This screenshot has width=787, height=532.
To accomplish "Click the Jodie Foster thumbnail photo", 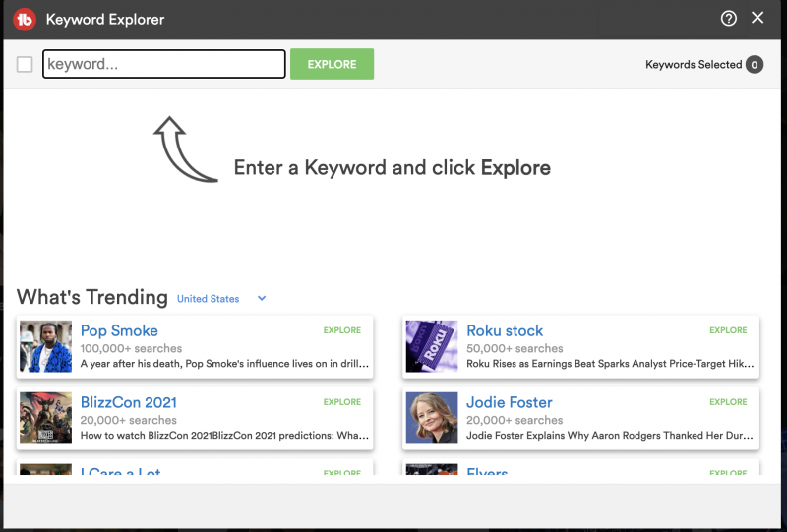I will [x=432, y=418].
